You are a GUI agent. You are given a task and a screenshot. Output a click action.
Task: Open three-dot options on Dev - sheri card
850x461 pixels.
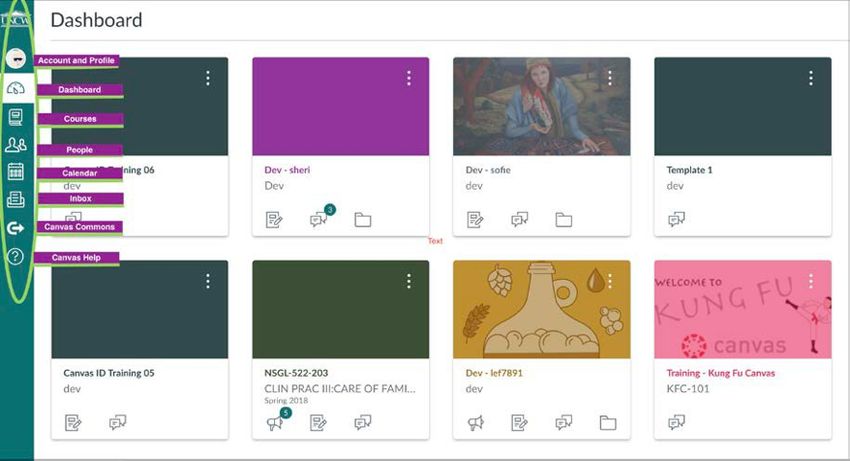pyautogui.click(x=409, y=79)
